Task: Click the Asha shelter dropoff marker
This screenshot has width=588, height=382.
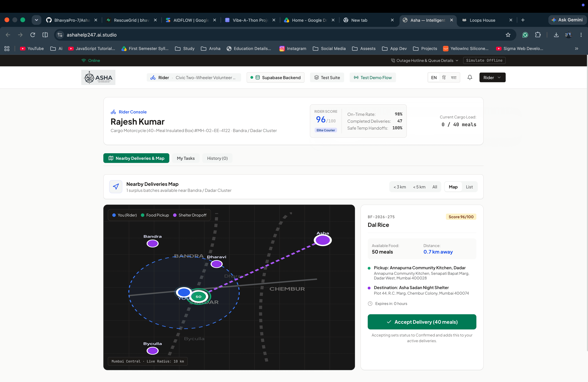Action: [x=323, y=240]
